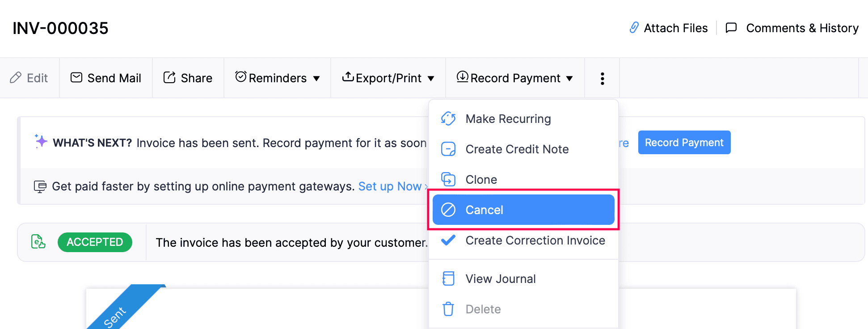Image resolution: width=868 pixels, height=329 pixels.
Task: Select the Edit pencil icon
Action: (x=17, y=78)
